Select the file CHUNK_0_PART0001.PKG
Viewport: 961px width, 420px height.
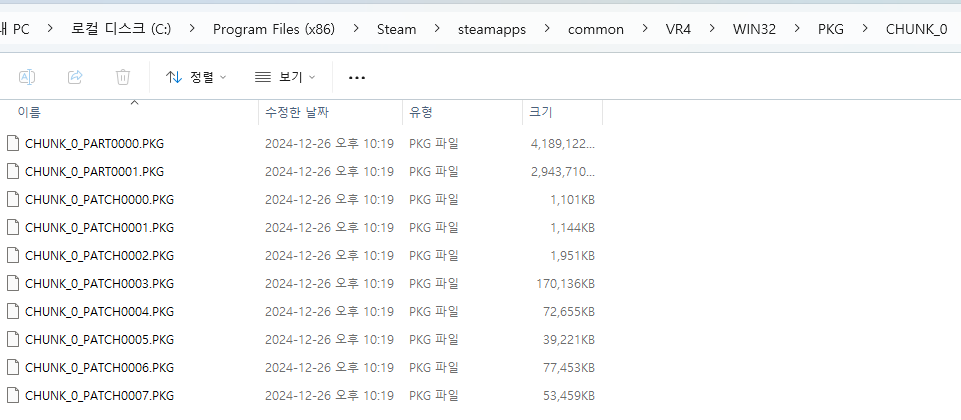click(x=94, y=171)
